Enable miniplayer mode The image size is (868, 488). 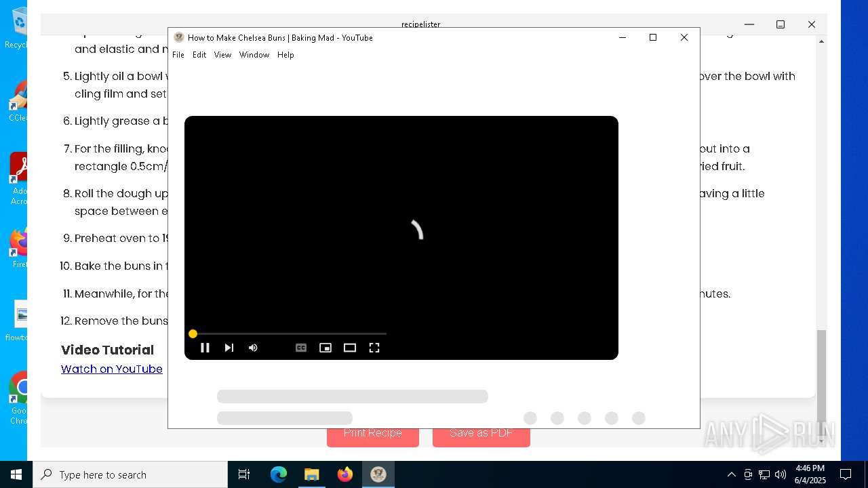[325, 348]
